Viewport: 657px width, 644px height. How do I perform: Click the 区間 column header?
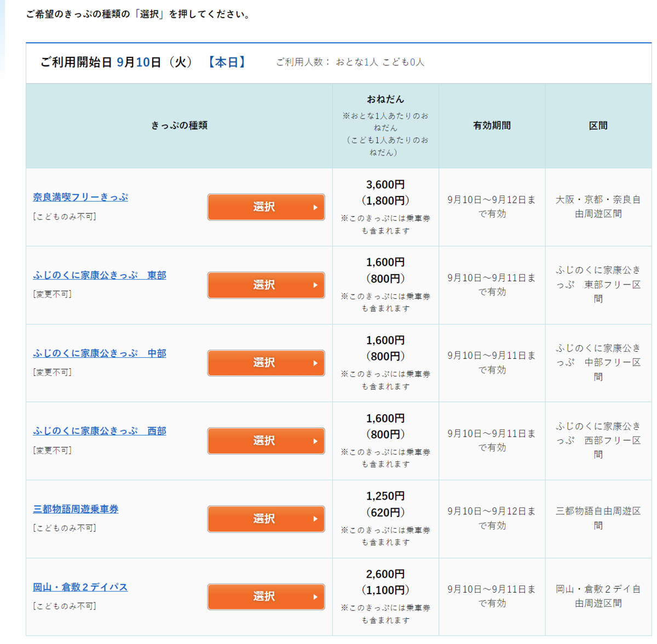point(598,126)
